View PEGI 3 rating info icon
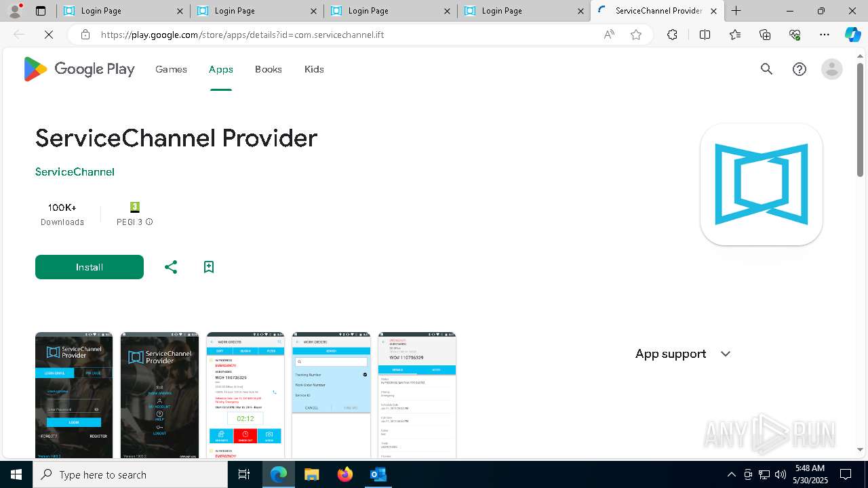 tap(149, 222)
